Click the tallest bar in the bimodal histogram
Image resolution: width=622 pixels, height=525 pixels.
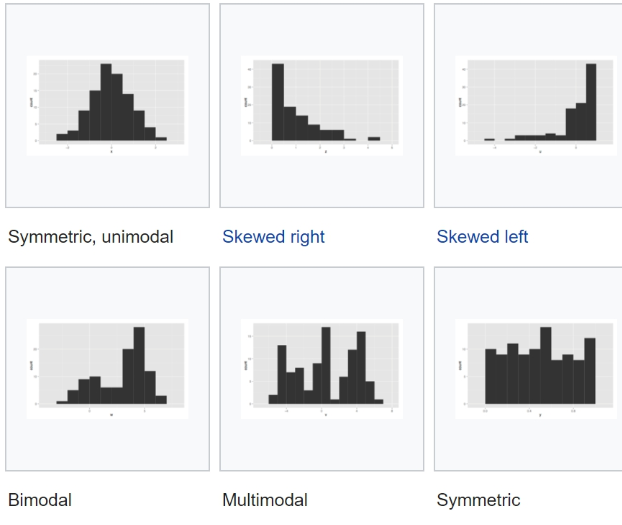point(139,366)
